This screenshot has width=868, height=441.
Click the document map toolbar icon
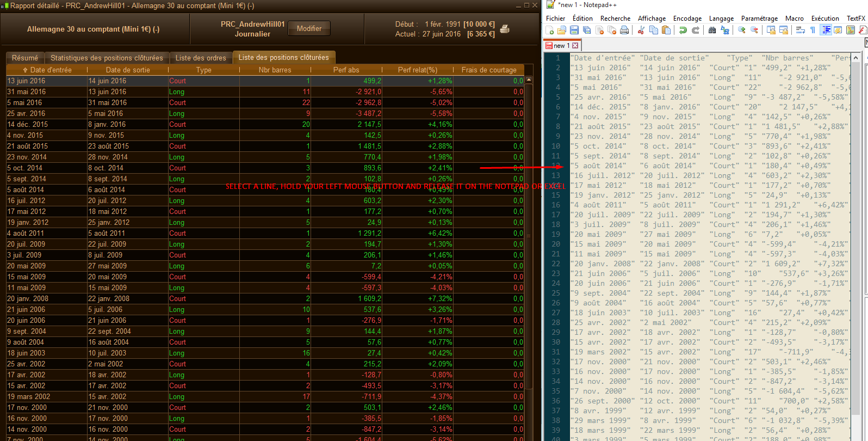[x=851, y=30]
